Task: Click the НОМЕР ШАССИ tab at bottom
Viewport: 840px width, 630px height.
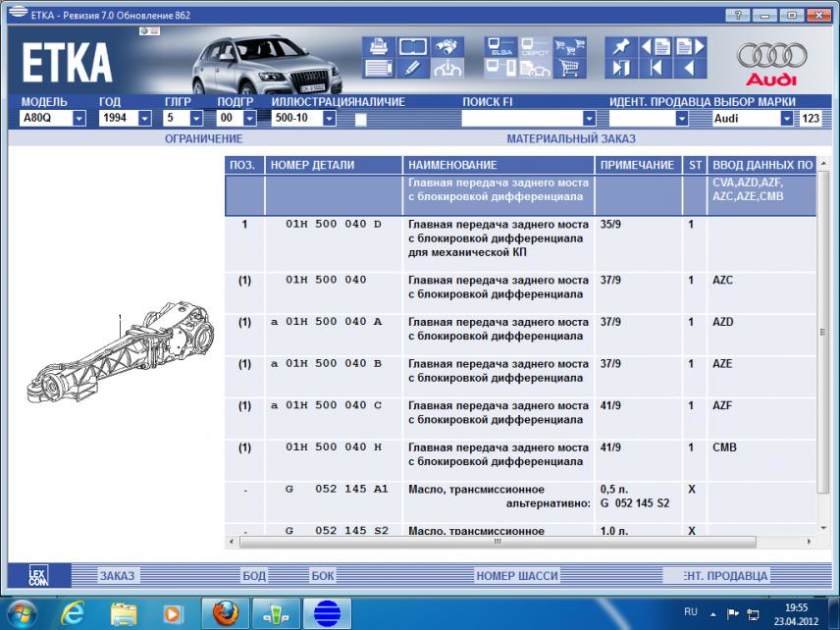Action: [517, 576]
